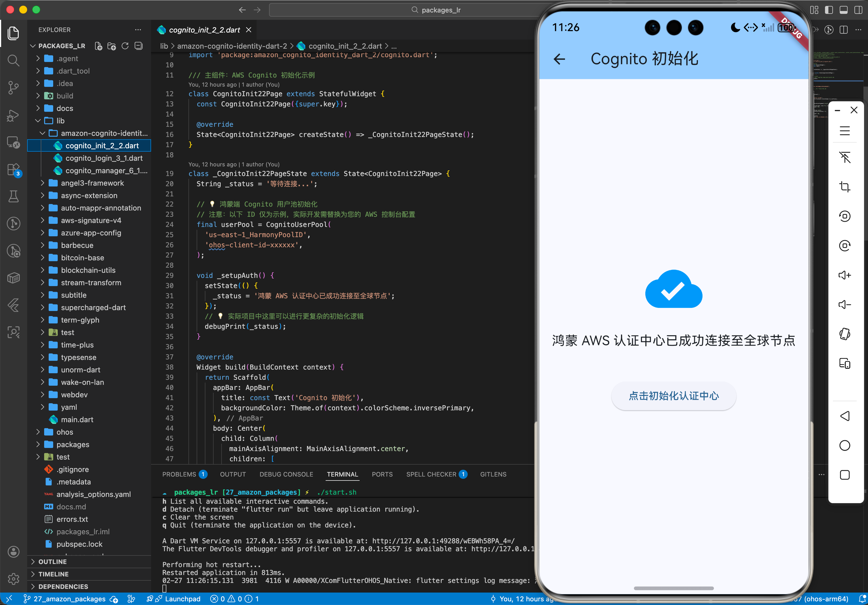
Task: Open pubspec.lock in the file tree
Action: [80, 544]
